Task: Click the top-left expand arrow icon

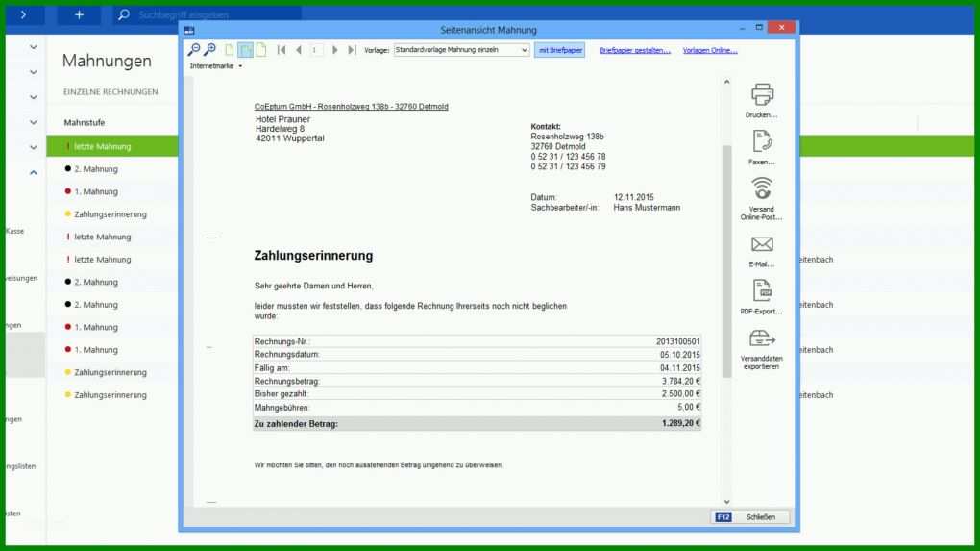Action: click(x=24, y=14)
